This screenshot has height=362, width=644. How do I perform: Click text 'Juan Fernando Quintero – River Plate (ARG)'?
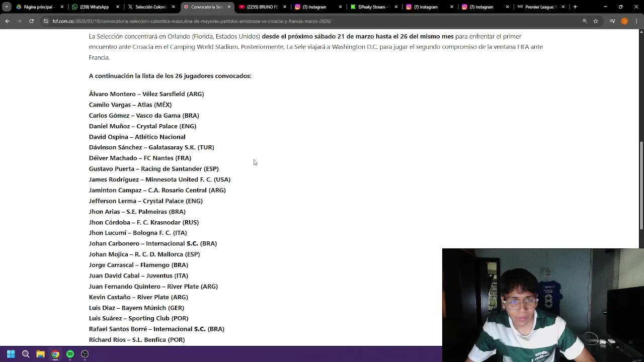click(153, 286)
